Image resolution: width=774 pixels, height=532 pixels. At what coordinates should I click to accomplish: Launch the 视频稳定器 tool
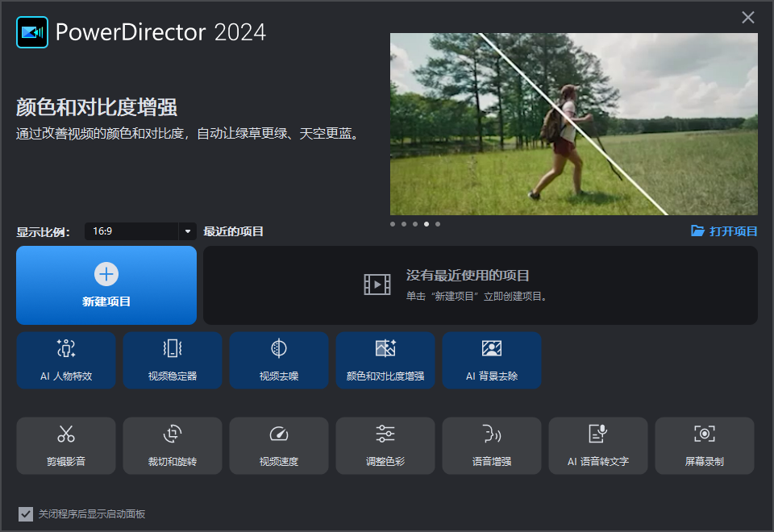[x=173, y=360]
